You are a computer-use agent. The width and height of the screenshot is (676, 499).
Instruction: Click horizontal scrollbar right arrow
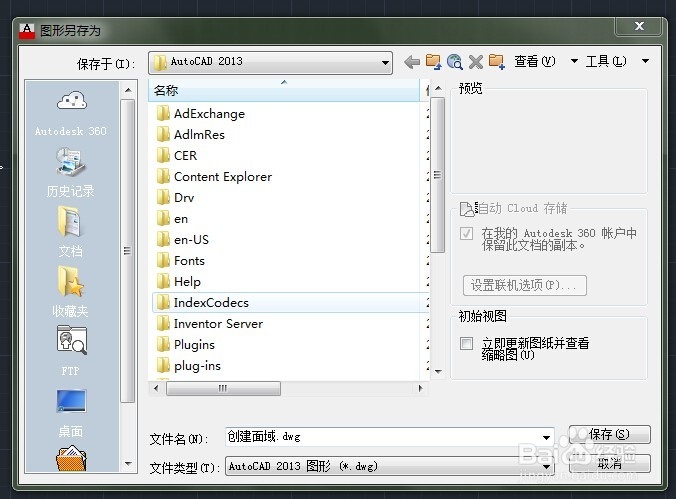click(x=421, y=388)
